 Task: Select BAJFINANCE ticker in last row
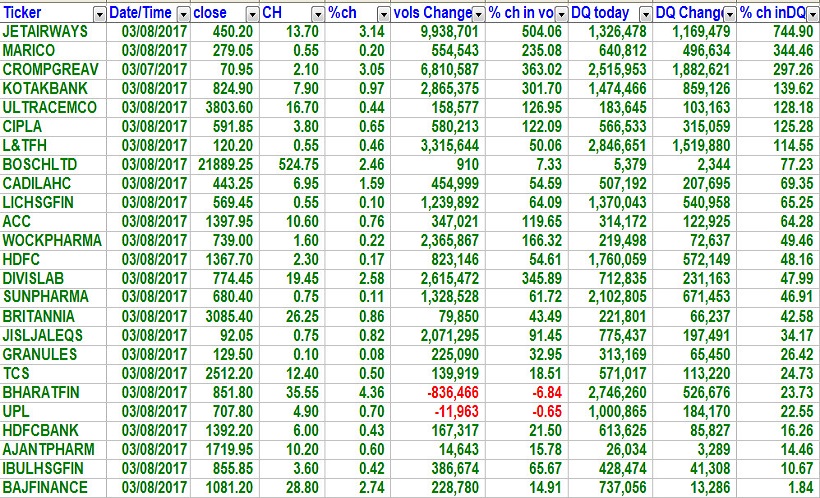[x=45, y=487]
